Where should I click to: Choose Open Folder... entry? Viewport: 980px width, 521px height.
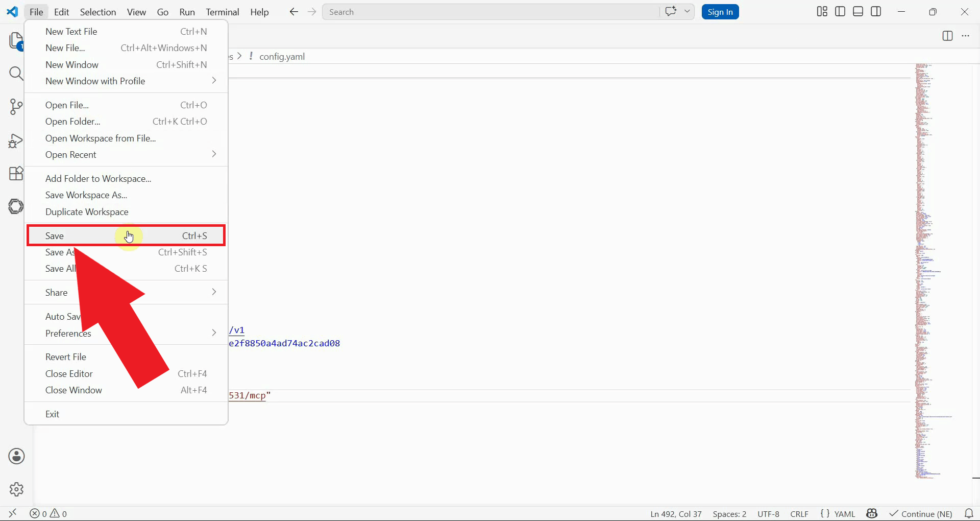coord(126,122)
